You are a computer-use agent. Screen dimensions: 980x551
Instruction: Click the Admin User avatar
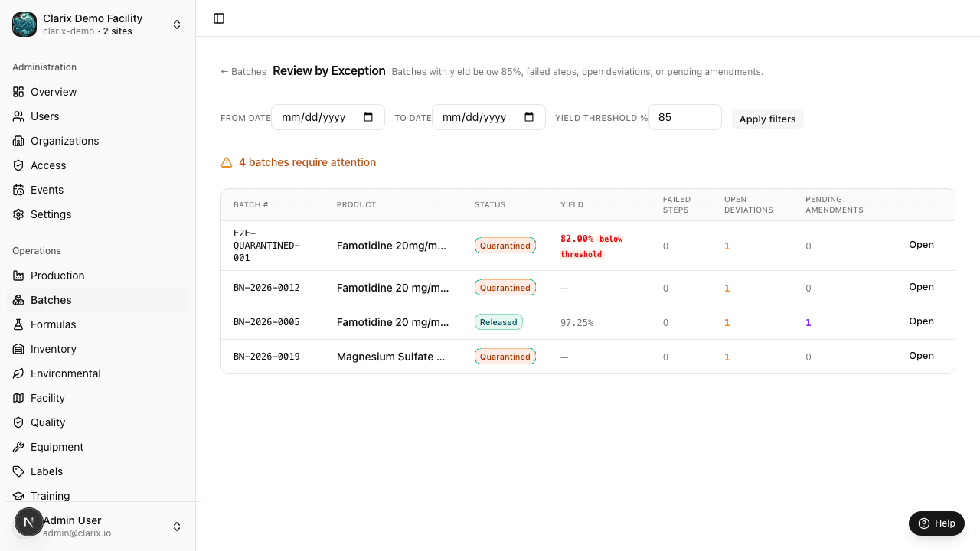pos(29,523)
